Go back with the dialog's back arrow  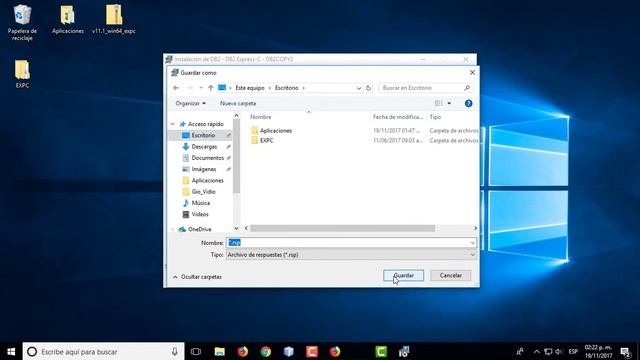[176, 88]
